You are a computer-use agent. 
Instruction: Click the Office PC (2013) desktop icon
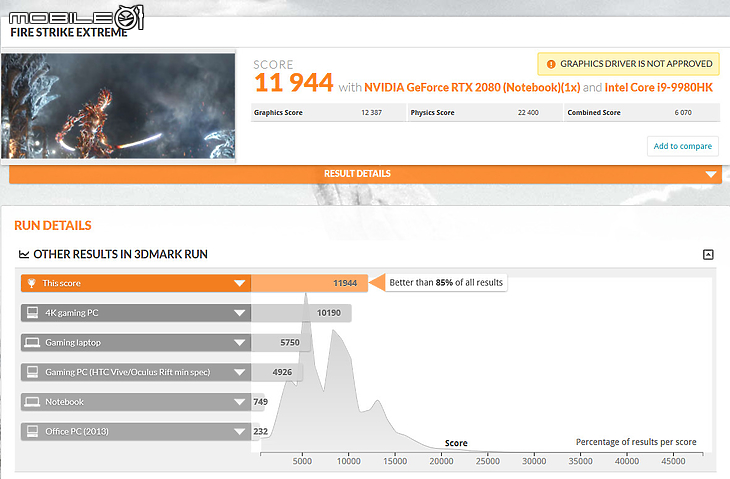[x=33, y=432]
